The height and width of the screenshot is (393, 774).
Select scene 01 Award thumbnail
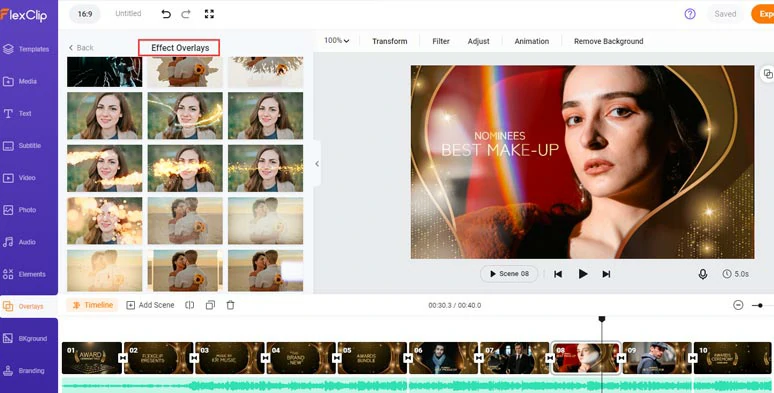tap(92, 358)
